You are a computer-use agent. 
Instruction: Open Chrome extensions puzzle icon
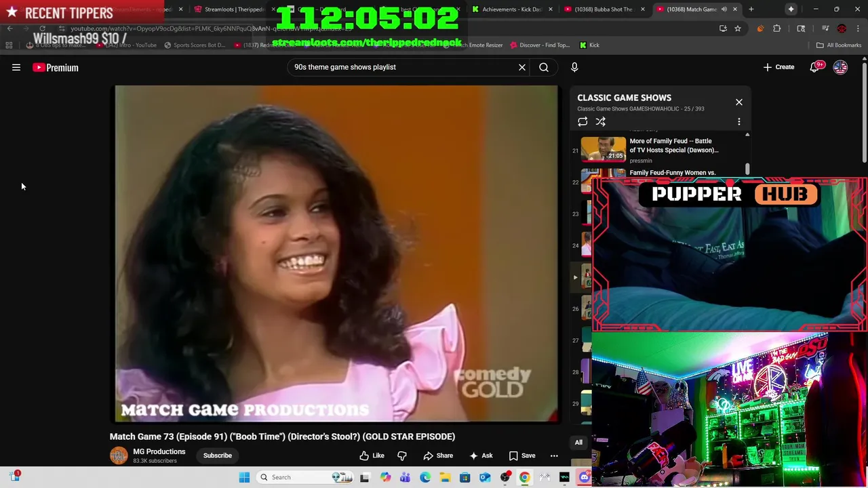pos(777,28)
